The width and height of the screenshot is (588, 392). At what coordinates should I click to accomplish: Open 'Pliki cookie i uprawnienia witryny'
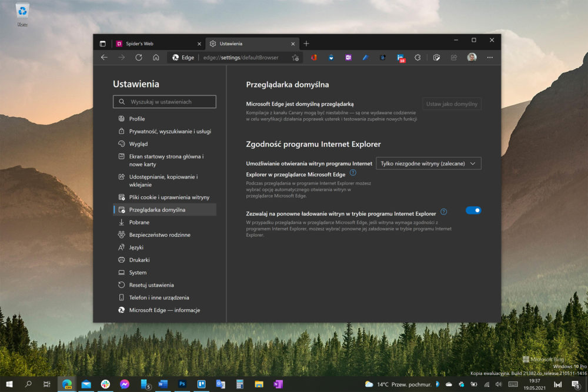(x=165, y=197)
